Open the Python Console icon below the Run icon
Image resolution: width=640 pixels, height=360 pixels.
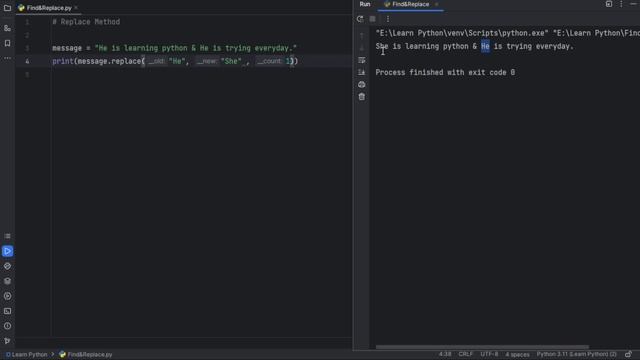[7, 266]
